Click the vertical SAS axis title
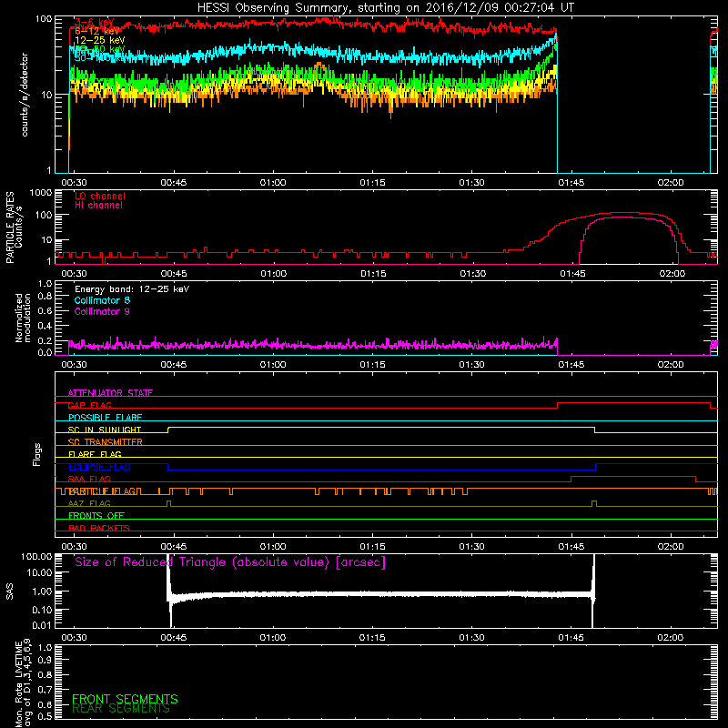This screenshot has height=728, width=728. (x=9, y=591)
